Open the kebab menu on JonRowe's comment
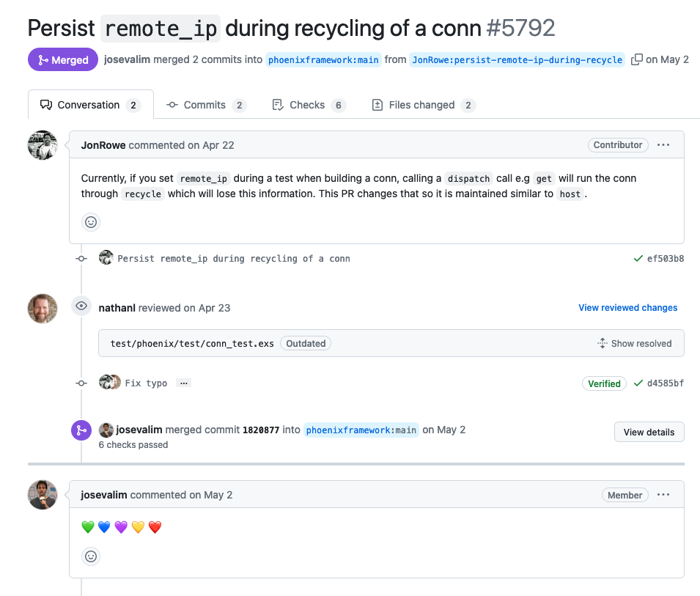This screenshot has height=596, width=700. [663, 144]
